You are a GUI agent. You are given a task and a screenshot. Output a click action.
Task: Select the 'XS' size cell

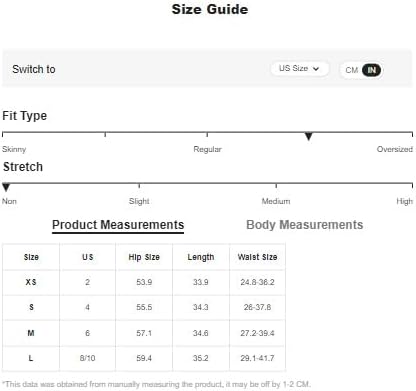31,282
